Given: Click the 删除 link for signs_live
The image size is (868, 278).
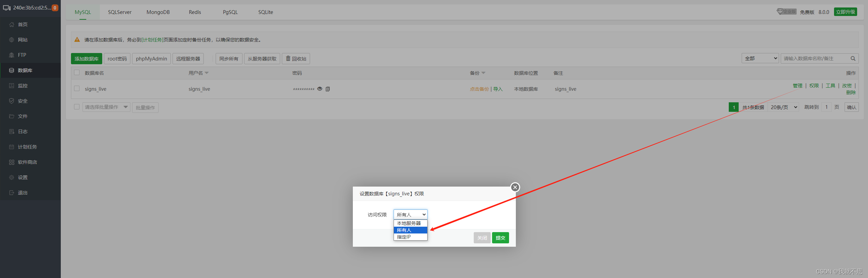Looking at the screenshot, I should point(851,92).
